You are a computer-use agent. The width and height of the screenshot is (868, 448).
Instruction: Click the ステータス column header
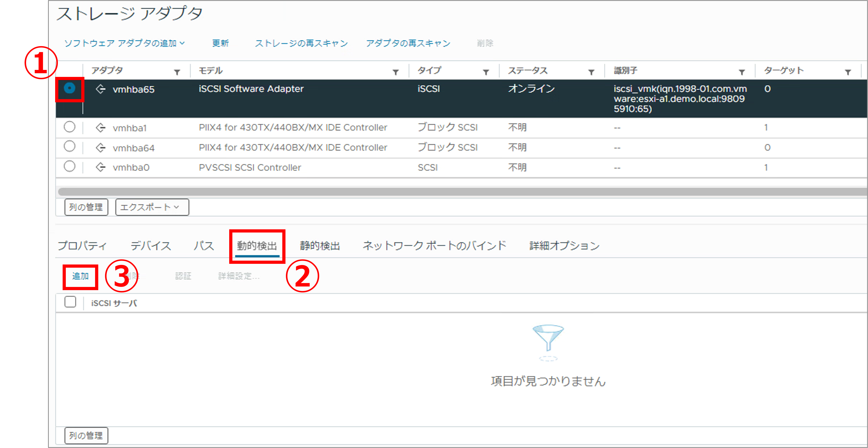point(528,70)
